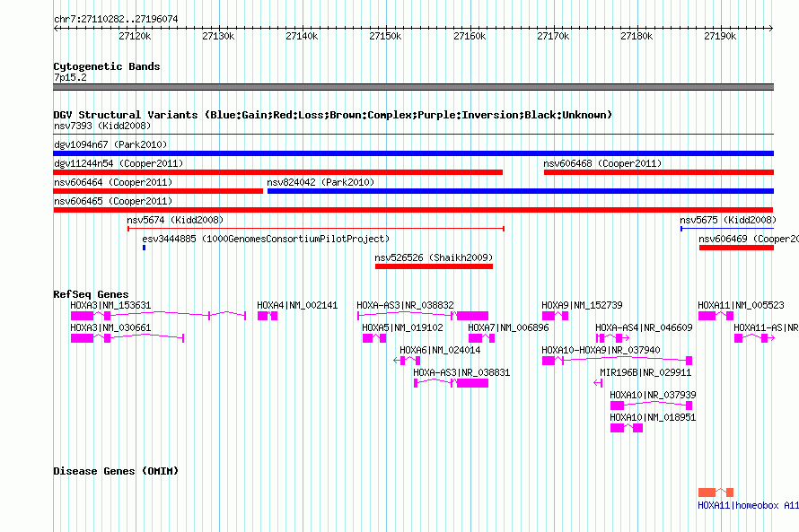Click the 27150k mark on the ruler
Screen dimensions: 799x532
click(385, 36)
